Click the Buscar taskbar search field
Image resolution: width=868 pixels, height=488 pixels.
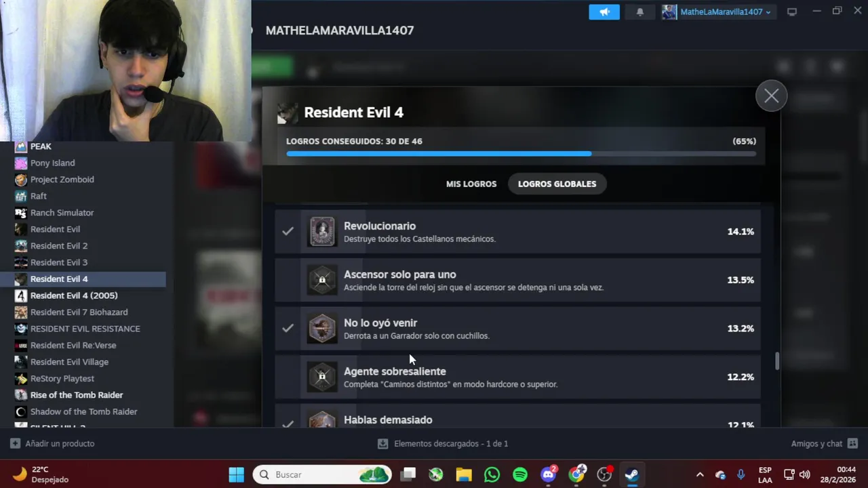click(323, 474)
